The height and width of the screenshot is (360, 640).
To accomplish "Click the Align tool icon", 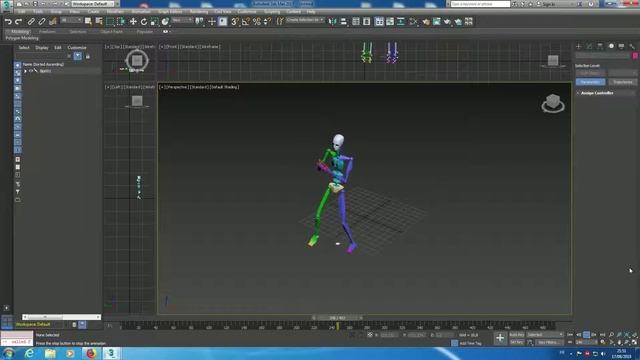I will click(x=343, y=22).
